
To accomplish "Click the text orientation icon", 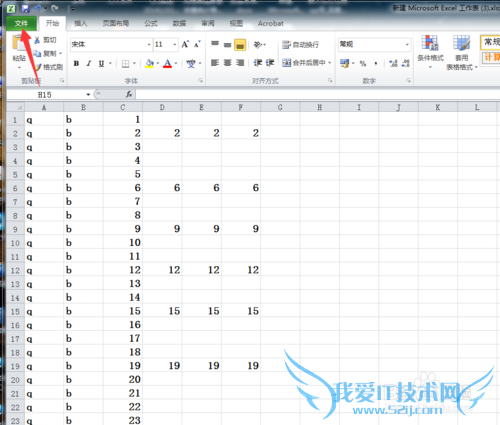I will [x=258, y=44].
